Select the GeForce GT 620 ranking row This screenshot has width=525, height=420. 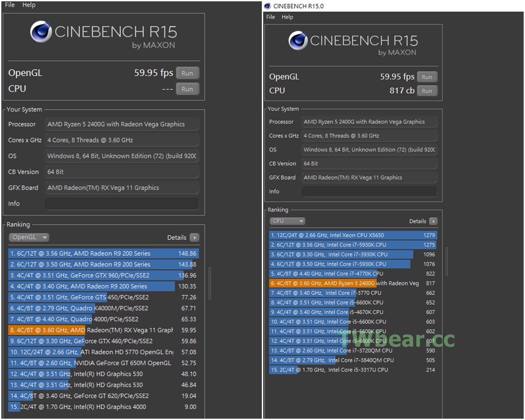point(104,396)
